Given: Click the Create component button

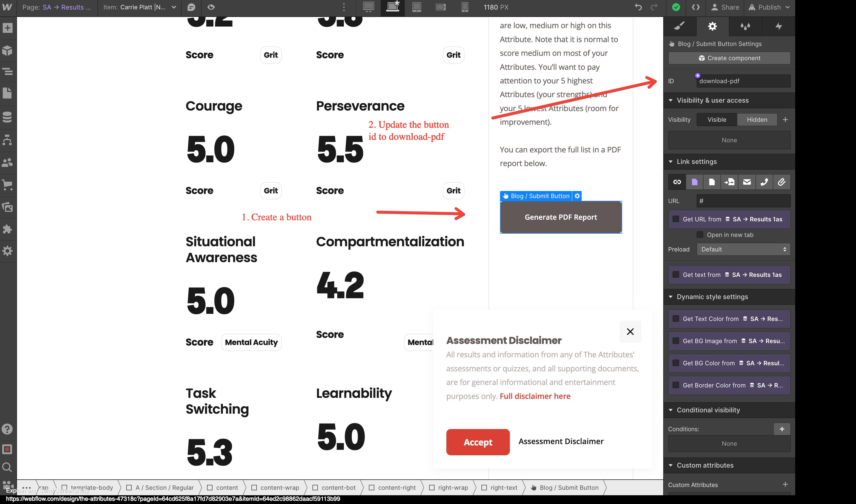Looking at the screenshot, I should (x=729, y=58).
